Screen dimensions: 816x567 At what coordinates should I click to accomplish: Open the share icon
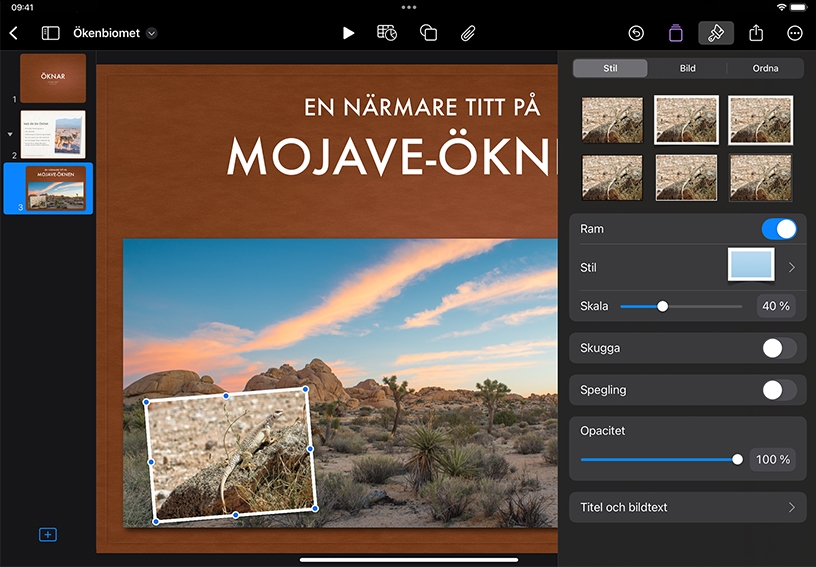[756, 33]
